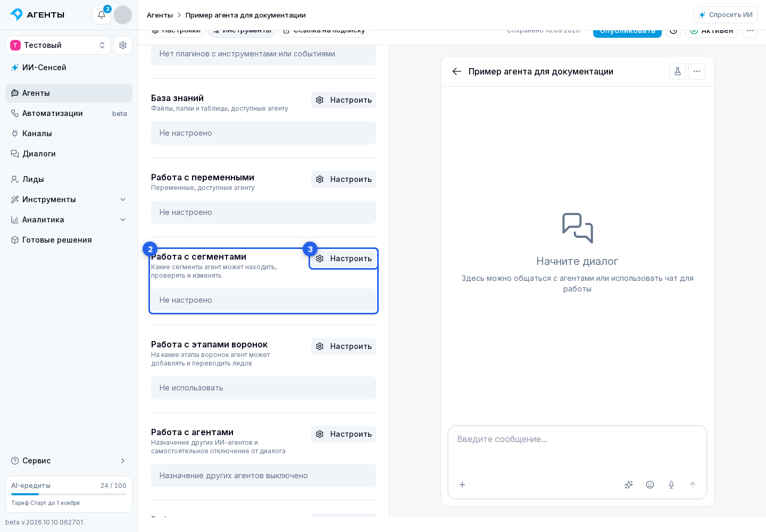Viewport: 766px width, 532px height.
Task: Open Автоматизации beta section
Action: pos(69,113)
